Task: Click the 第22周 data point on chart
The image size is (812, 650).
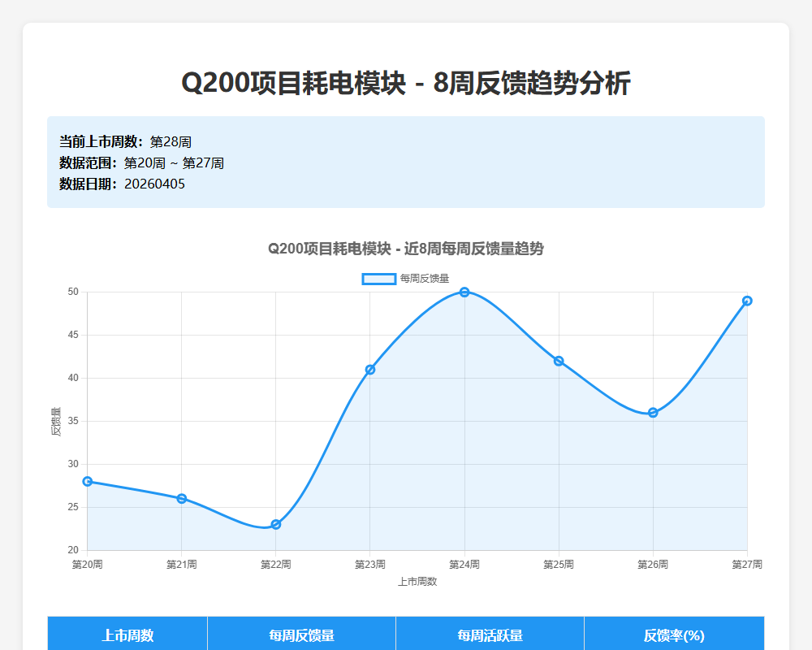Action: [x=276, y=525]
